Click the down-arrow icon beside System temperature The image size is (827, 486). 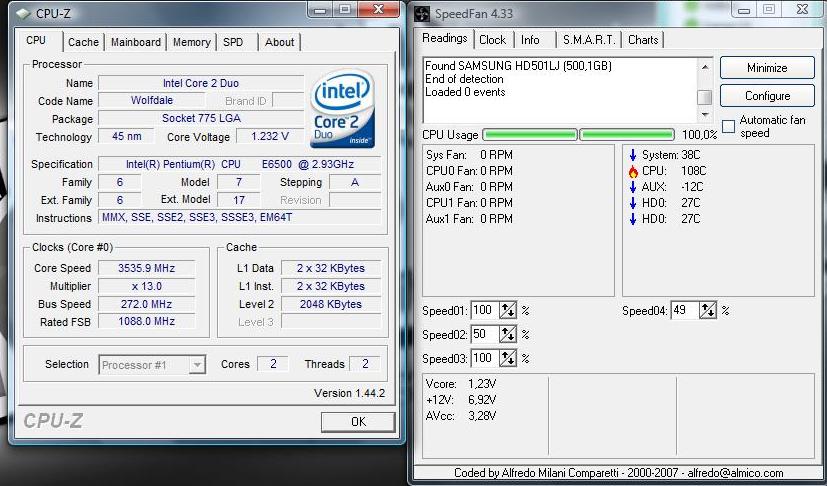633,155
